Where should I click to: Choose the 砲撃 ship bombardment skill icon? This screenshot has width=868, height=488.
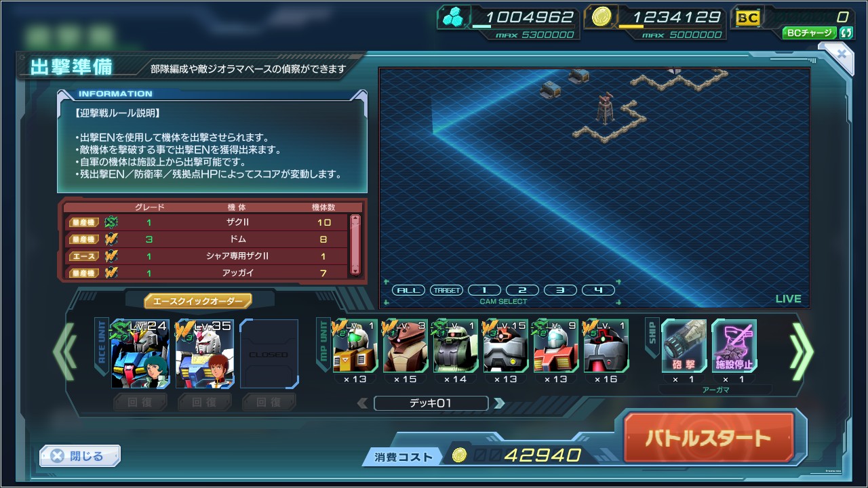click(684, 346)
